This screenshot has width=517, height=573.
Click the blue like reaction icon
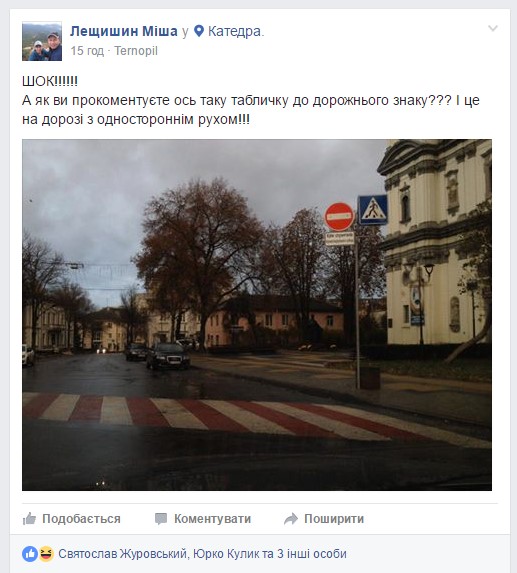point(30,554)
